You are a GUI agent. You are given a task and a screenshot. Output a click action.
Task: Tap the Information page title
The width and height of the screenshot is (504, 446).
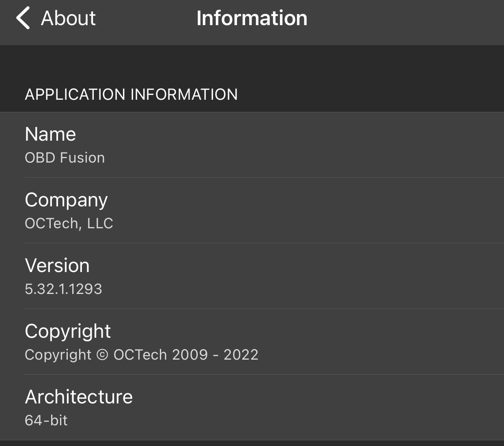(x=252, y=18)
